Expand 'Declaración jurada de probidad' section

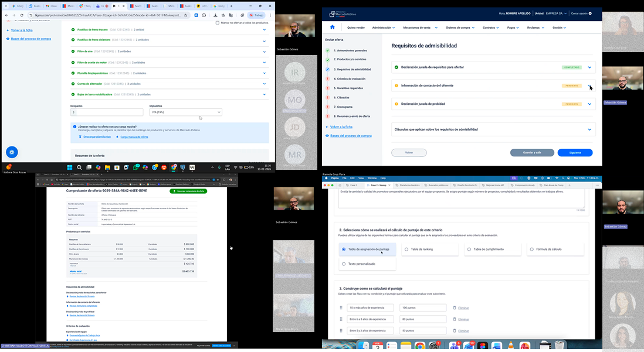(x=589, y=104)
